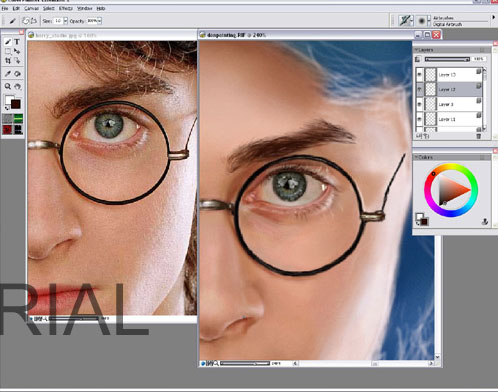Click the Airbrushes category name
Image resolution: width=498 pixels, height=392 pixels.
tap(443, 18)
